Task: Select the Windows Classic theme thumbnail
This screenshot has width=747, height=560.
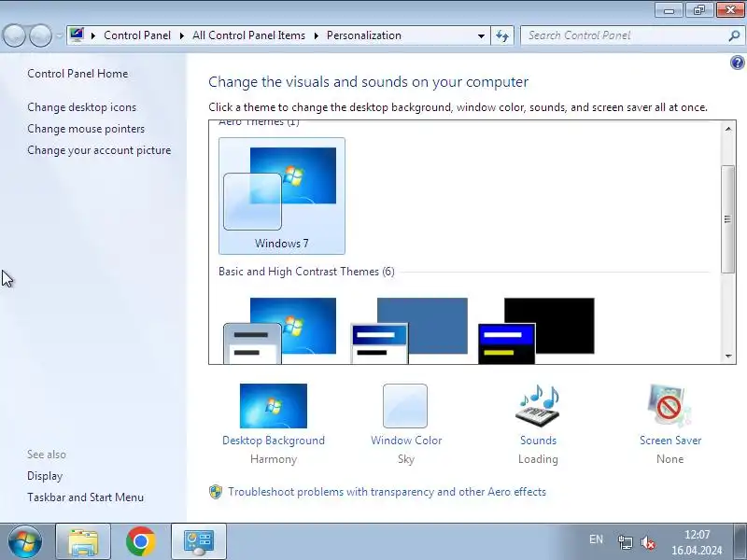Action: tap(409, 330)
